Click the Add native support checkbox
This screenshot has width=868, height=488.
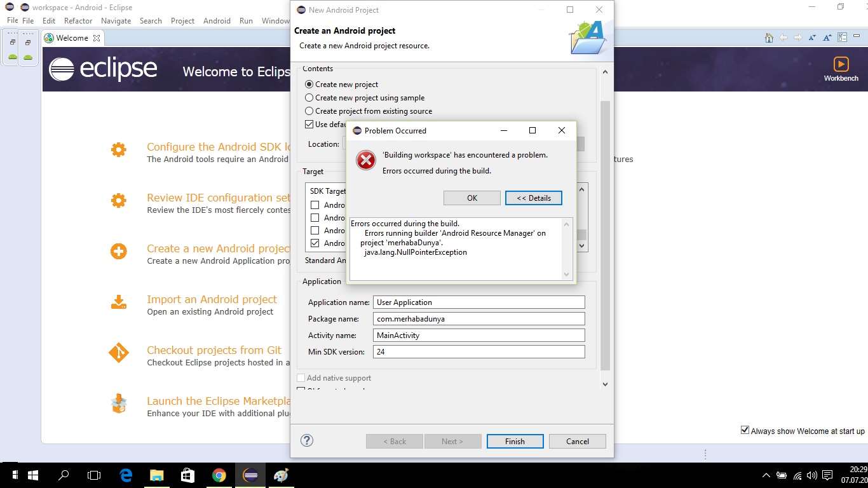tap(301, 378)
